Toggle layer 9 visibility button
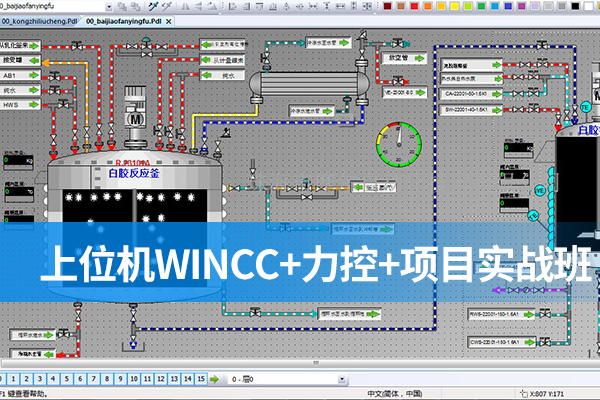The height and width of the screenshot is (400, 600). pyautogui.click(x=120, y=379)
